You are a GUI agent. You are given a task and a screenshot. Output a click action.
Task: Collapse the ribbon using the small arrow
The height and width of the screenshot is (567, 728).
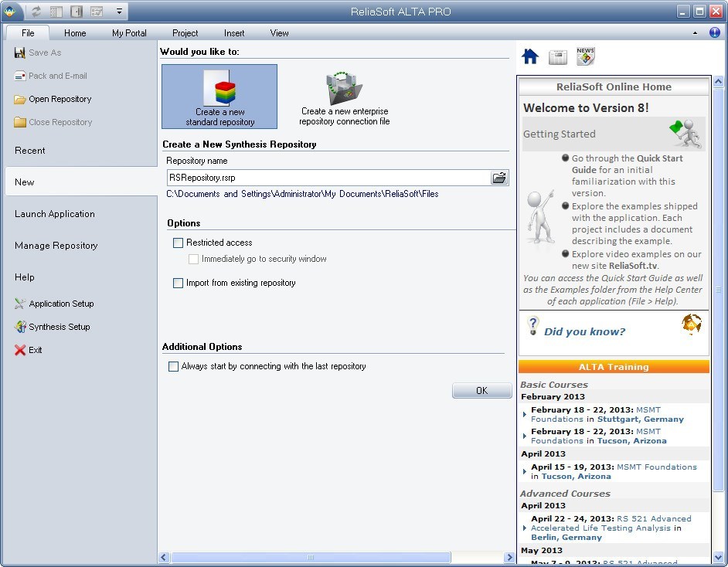695,33
